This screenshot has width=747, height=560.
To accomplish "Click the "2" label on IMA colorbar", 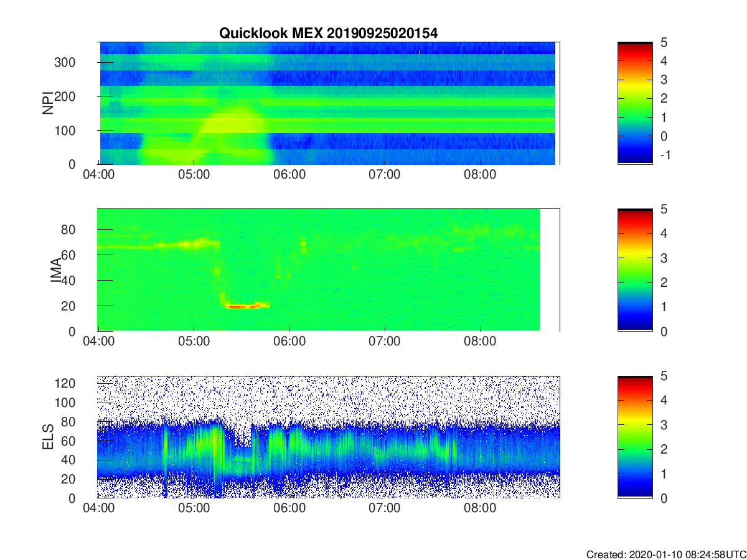I will (664, 283).
